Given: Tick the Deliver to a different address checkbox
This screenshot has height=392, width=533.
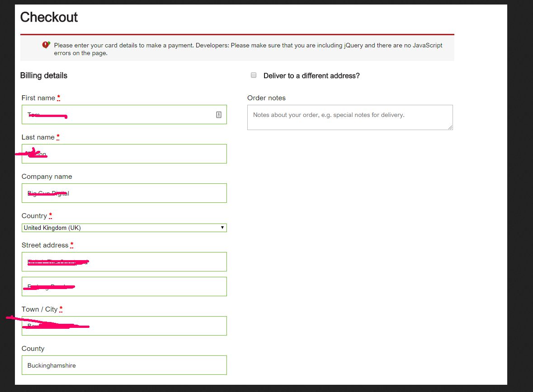Looking at the screenshot, I should pos(254,75).
